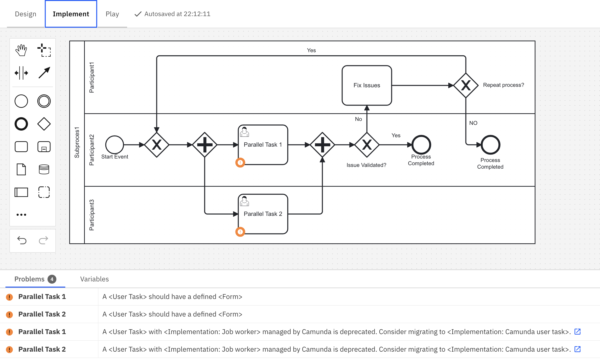Select the Fix Issues task
Screen dimensions: 600x364
click(x=367, y=85)
